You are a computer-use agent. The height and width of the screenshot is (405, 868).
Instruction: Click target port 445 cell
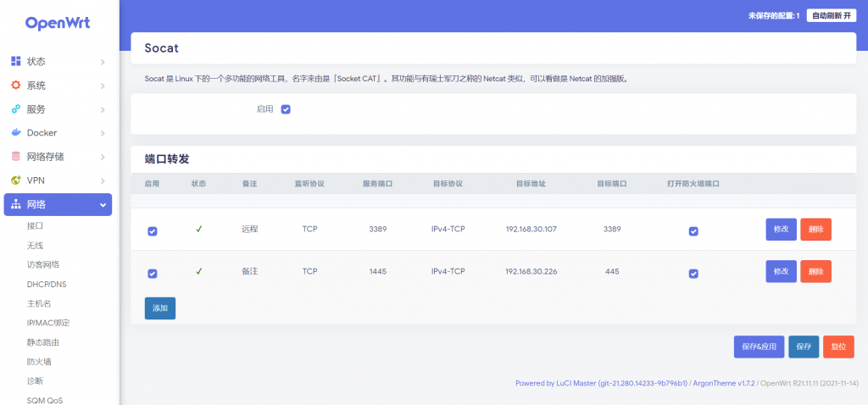click(x=612, y=271)
